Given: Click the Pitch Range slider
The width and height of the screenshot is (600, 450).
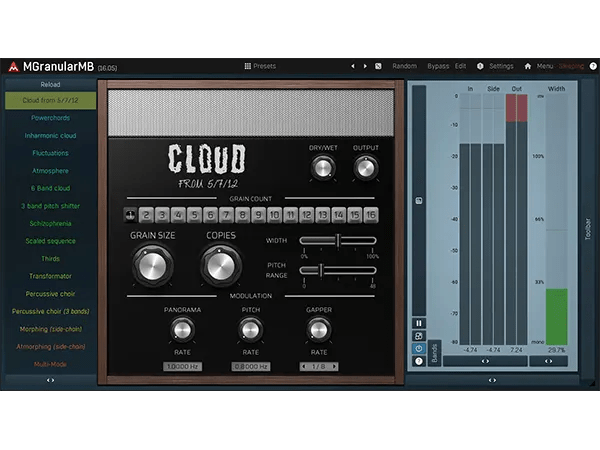Looking at the screenshot, I should coord(338,271).
